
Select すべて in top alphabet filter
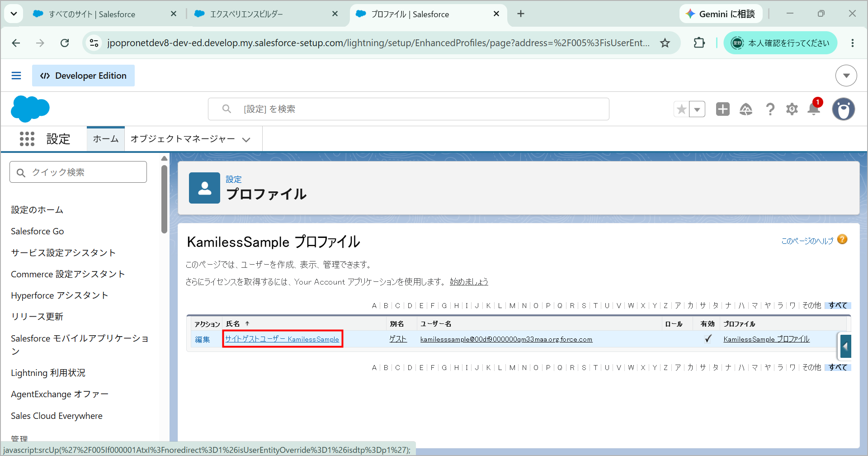coord(838,305)
